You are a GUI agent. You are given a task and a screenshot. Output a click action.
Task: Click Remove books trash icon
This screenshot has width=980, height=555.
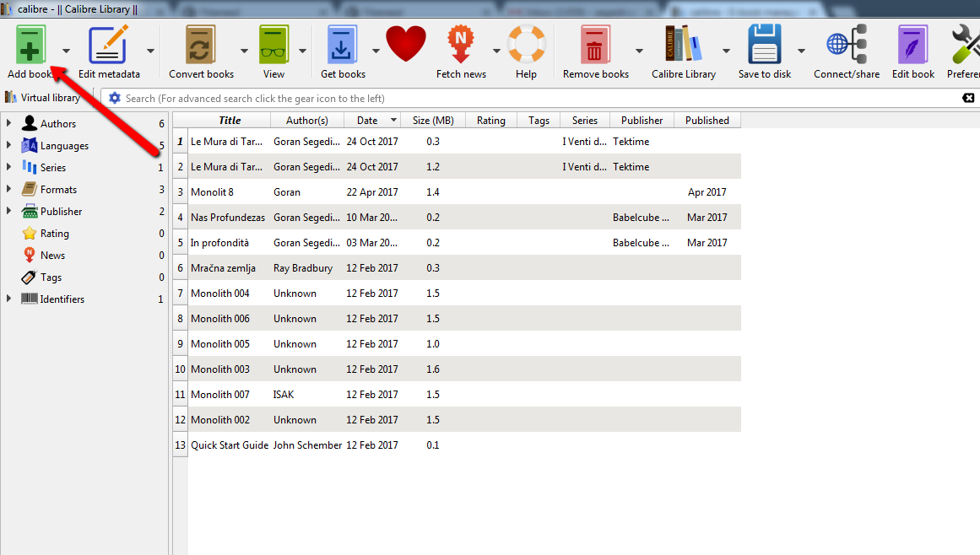point(595,45)
